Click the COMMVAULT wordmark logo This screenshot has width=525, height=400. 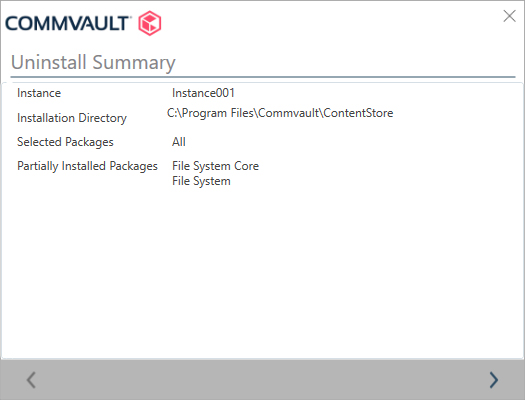(67, 23)
